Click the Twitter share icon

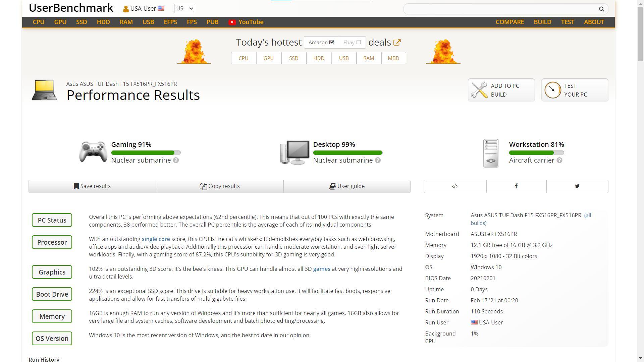(577, 186)
